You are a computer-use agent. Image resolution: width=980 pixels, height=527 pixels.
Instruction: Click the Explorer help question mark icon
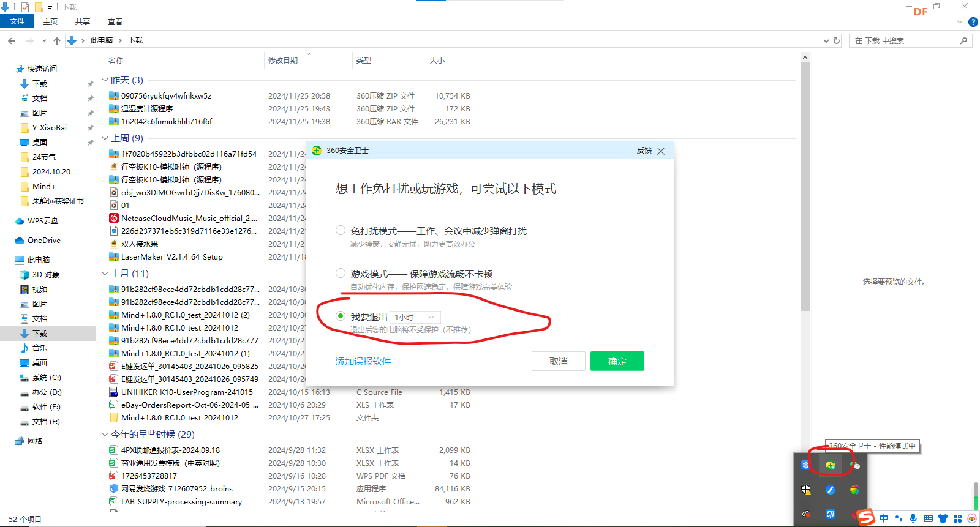click(x=973, y=22)
